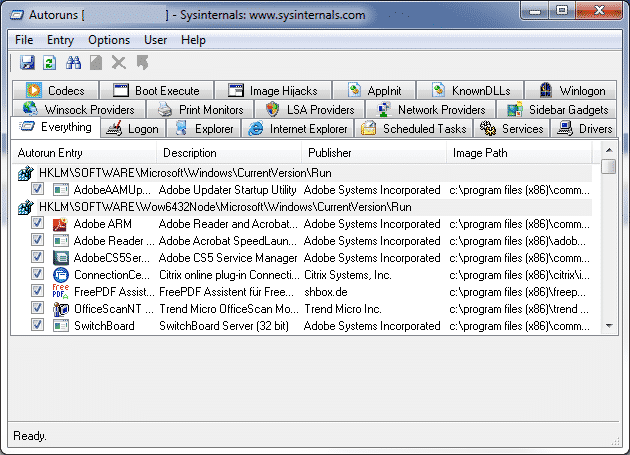
Task: Open the Help menu
Action: pyautogui.click(x=193, y=40)
